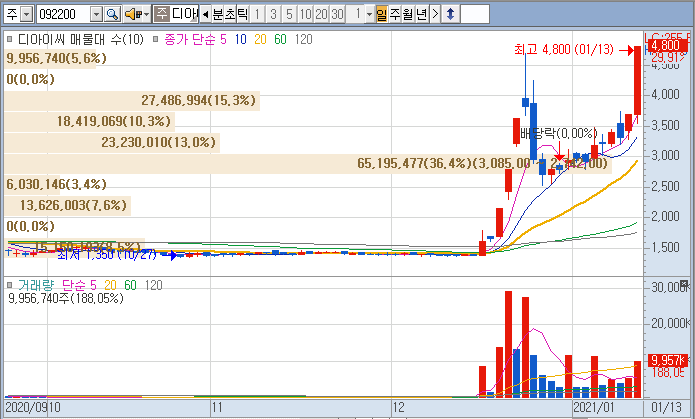Viewport: 695px width, 419px height.
Task: Click the 종가 단순 moving average label
Action: 190,39
